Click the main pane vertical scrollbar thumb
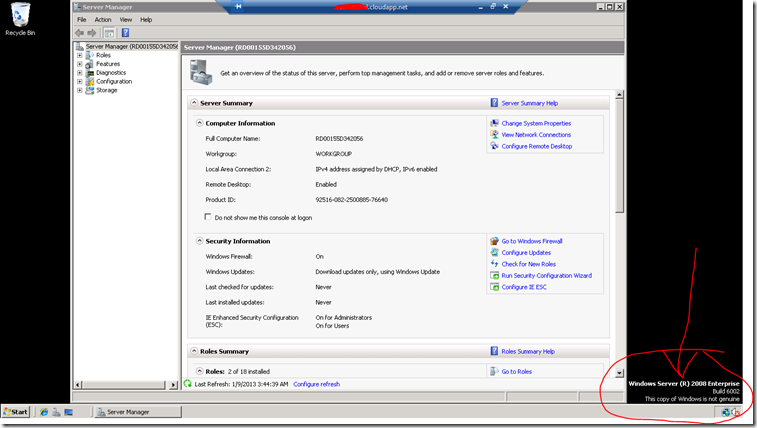 619,155
